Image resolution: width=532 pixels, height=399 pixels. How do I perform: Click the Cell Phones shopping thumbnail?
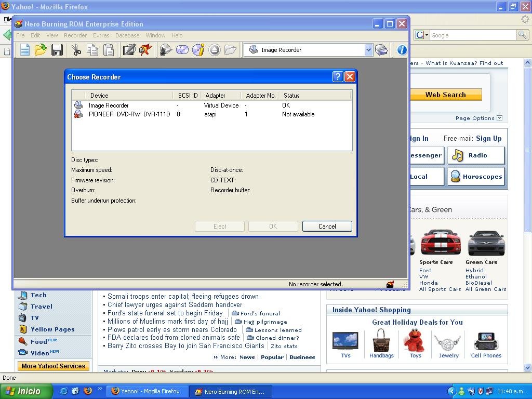point(486,341)
